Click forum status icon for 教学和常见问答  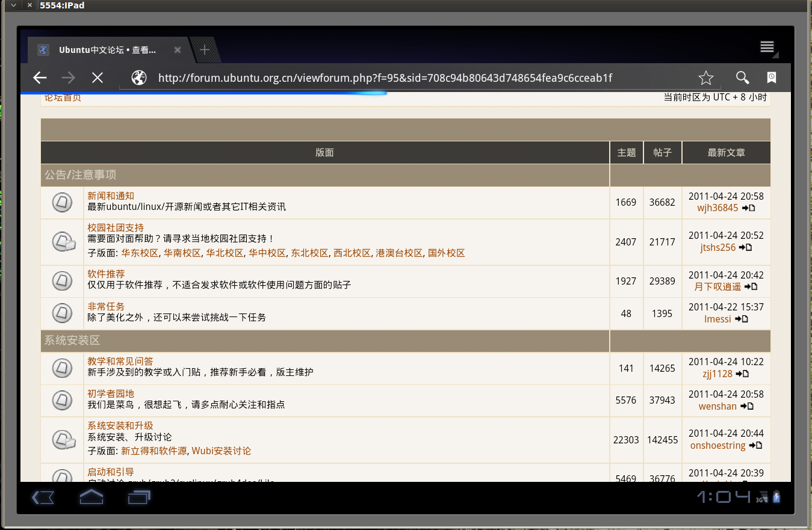62,368
